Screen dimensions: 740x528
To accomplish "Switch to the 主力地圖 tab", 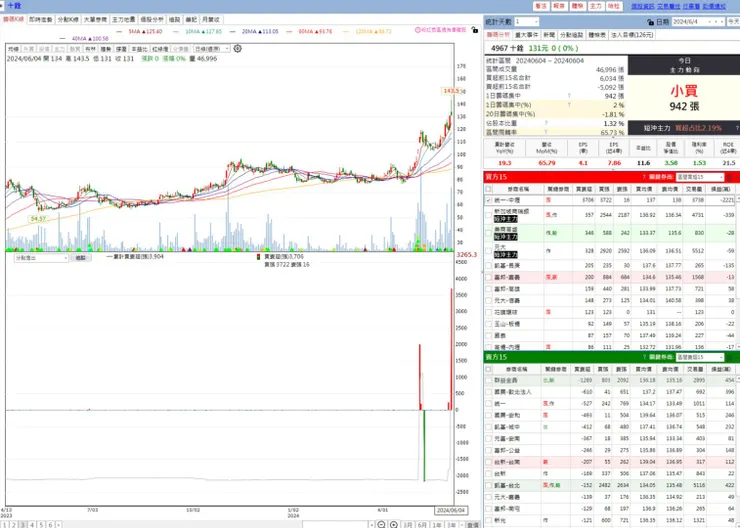I will click(x=124, y=19).
